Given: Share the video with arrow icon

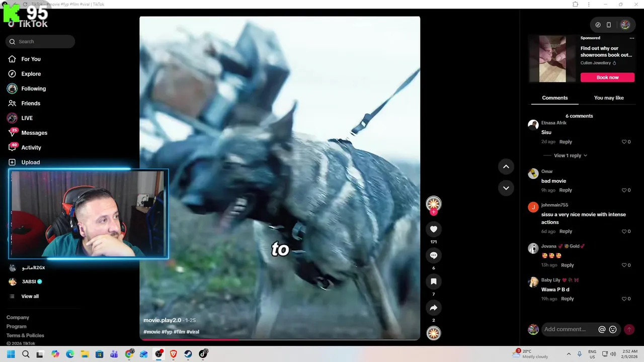Looking at the screenshot, I should tap(433, 308).
